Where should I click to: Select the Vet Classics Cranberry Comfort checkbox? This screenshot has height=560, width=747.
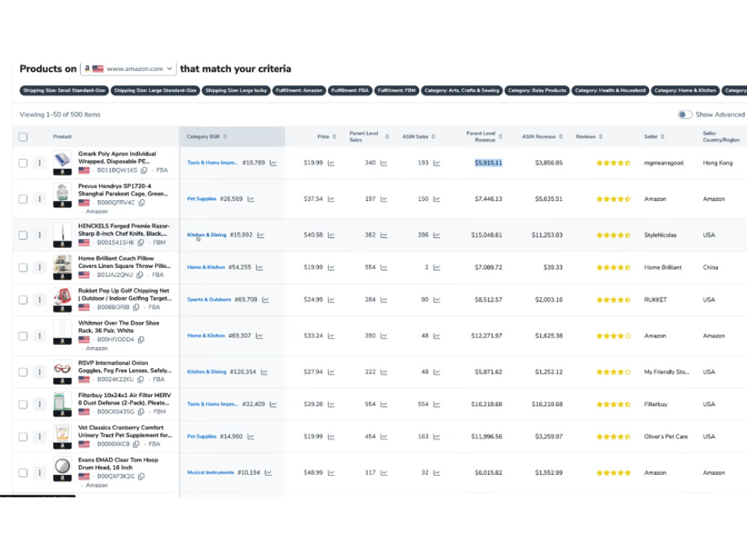click(x=23, y=437)
